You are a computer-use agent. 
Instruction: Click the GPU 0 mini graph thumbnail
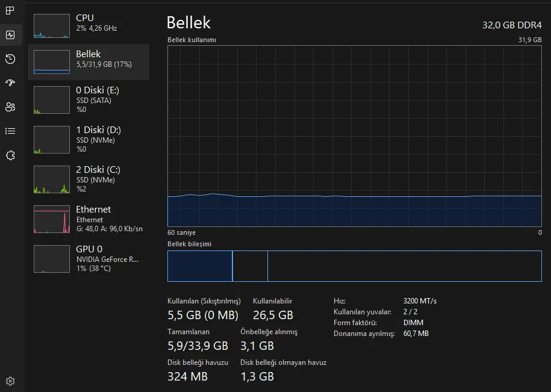tap(52, 259)
